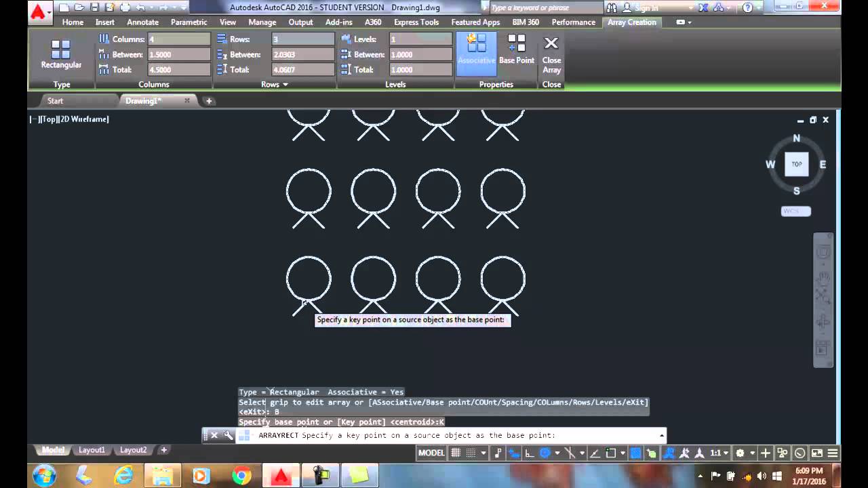
Task: Toggle the drawing grid display
Action: [x=456, y=453]
